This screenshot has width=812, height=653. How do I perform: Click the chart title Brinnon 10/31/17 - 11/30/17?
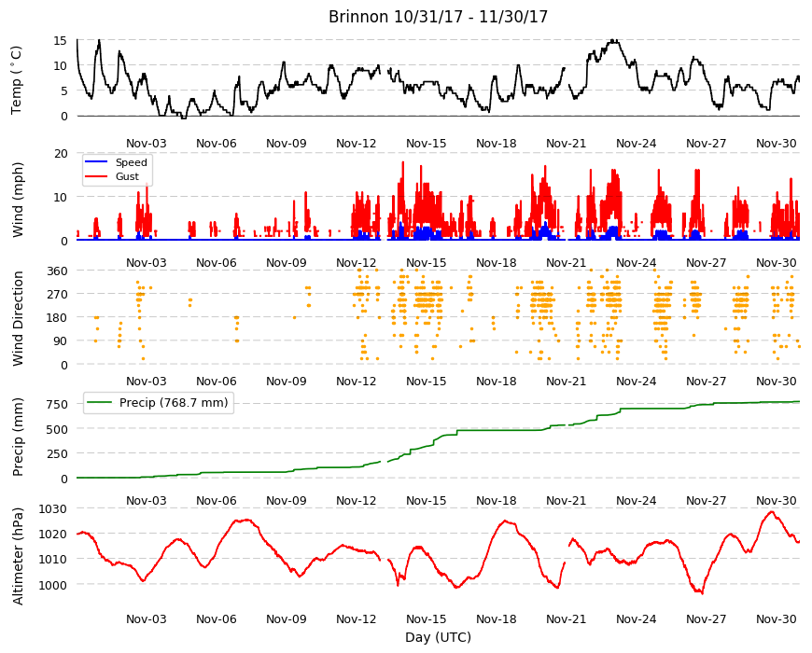click(438, 17)
